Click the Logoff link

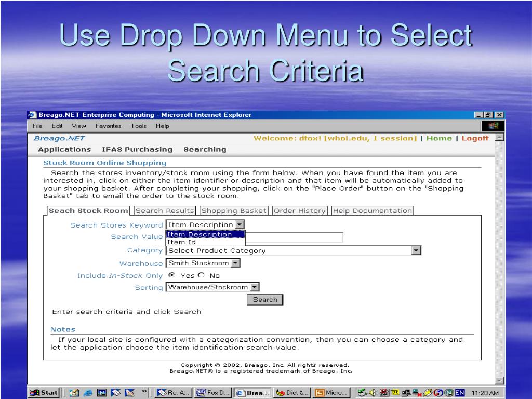coord(475,138)
